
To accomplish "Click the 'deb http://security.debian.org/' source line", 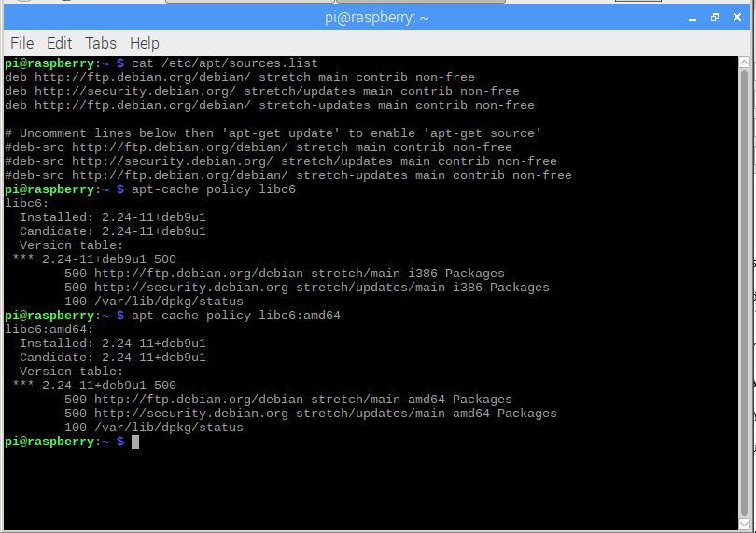I will (262, 91).
